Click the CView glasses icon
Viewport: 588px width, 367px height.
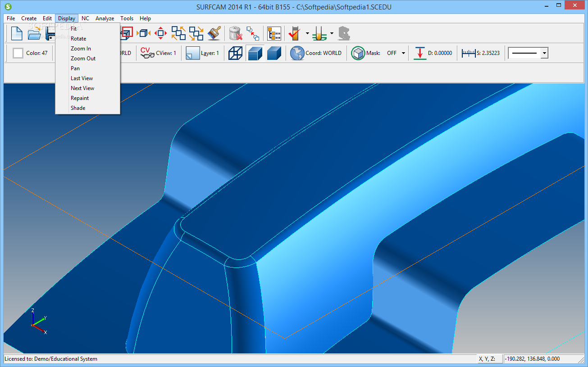tap(147, 53)
